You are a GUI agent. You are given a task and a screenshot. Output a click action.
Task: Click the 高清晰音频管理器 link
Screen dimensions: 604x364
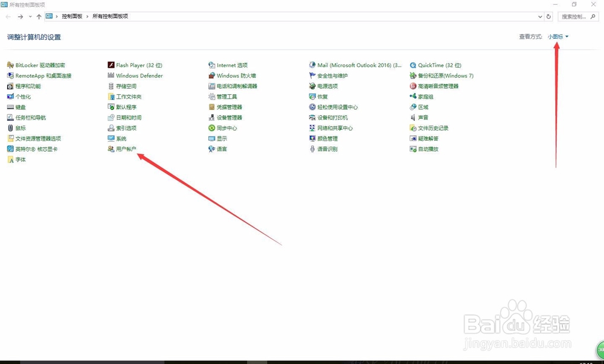[438, 86]
